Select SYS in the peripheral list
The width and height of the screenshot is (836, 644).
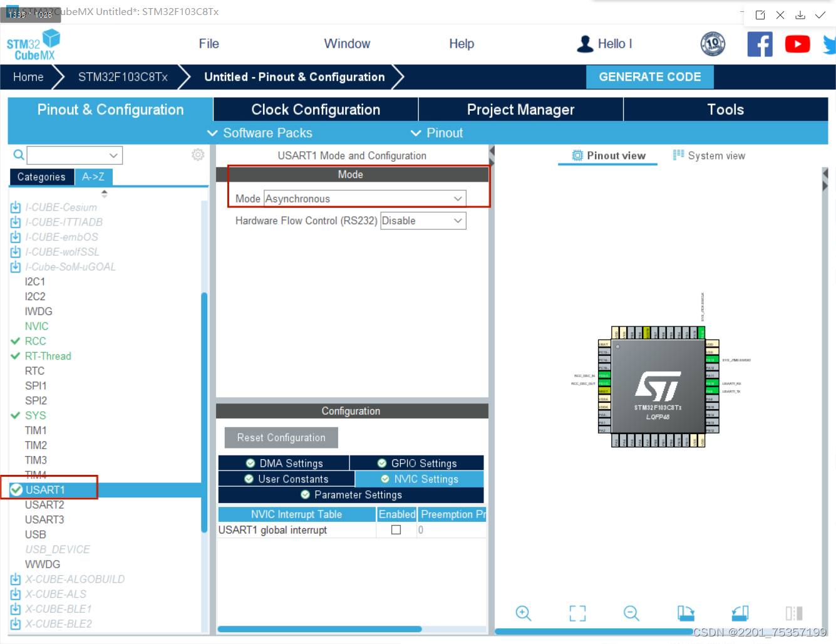tap(35, 415)
